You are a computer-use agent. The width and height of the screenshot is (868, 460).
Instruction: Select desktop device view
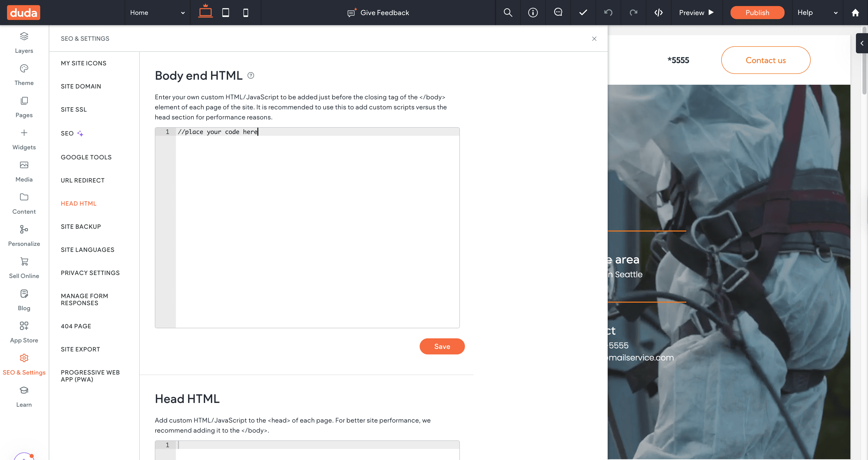click(205, 13)
